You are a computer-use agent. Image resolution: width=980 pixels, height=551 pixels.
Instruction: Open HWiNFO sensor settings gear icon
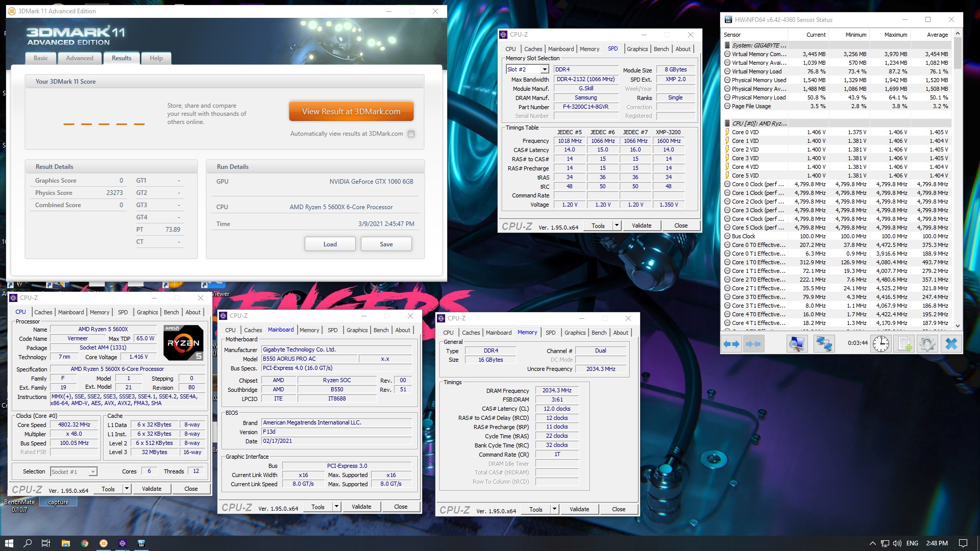pos(927,344)
